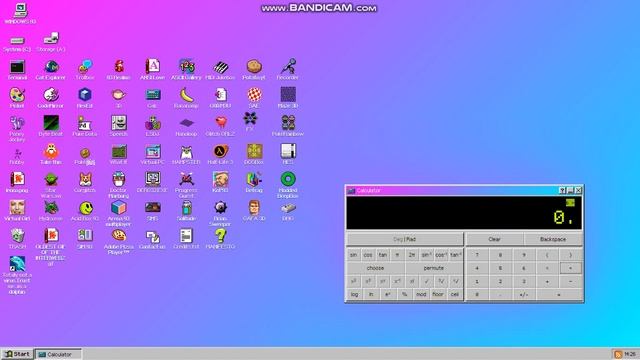Click the tan function key
Viewport: 640px width, 360px height.
click(x=382, y=255)
